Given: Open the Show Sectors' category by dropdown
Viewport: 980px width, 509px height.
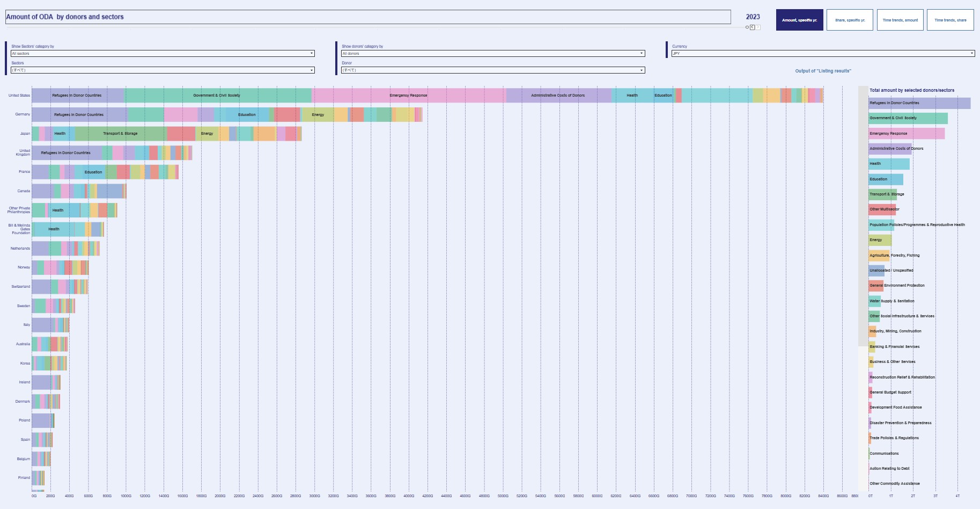Looking at the screenshot, I should [163, 53].
